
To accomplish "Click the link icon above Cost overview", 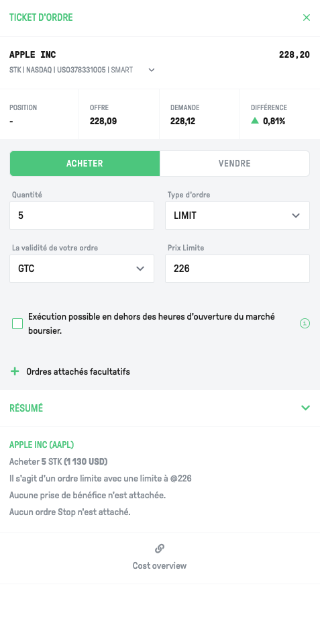I will [160, 548].
